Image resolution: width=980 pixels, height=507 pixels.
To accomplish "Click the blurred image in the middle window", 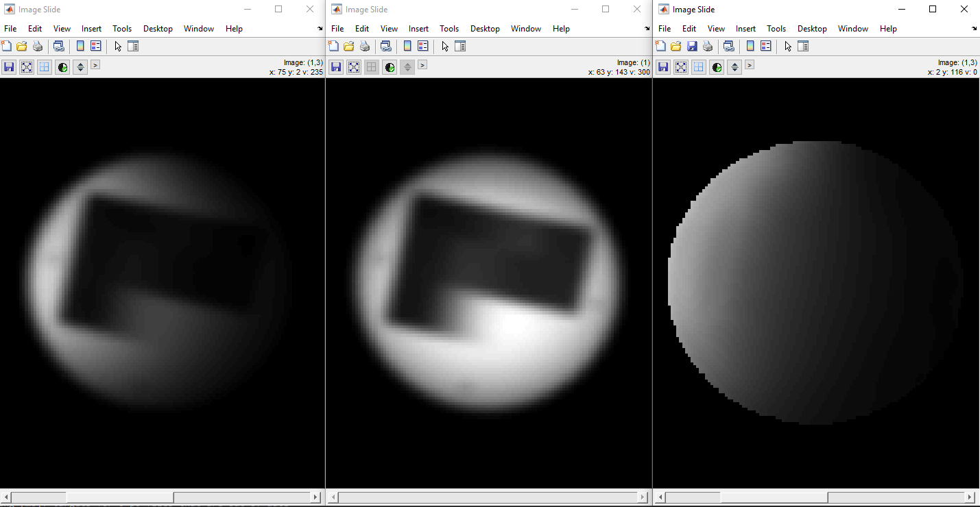I will click(489, 283).
